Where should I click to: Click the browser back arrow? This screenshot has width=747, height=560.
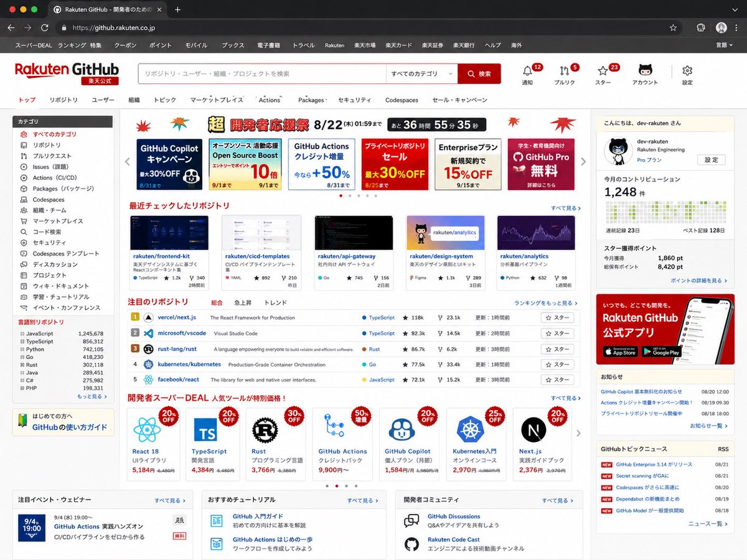(11, 27)
